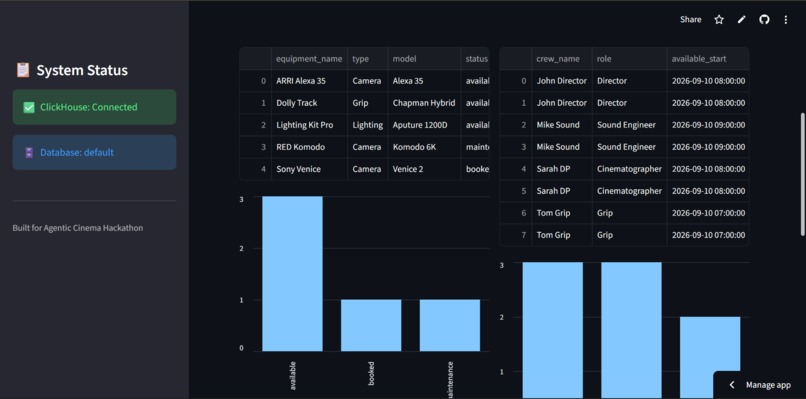Click the booked bar in equipment chart

(371, 325)
